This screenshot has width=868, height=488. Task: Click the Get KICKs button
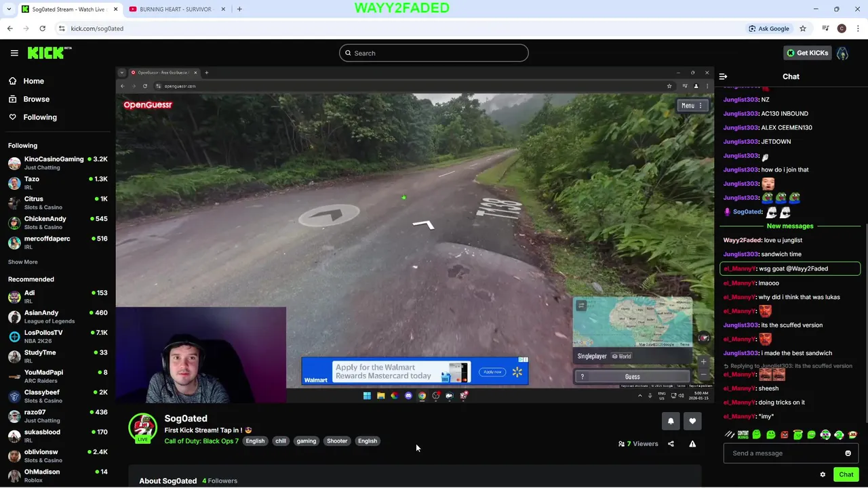pos(807,53)
